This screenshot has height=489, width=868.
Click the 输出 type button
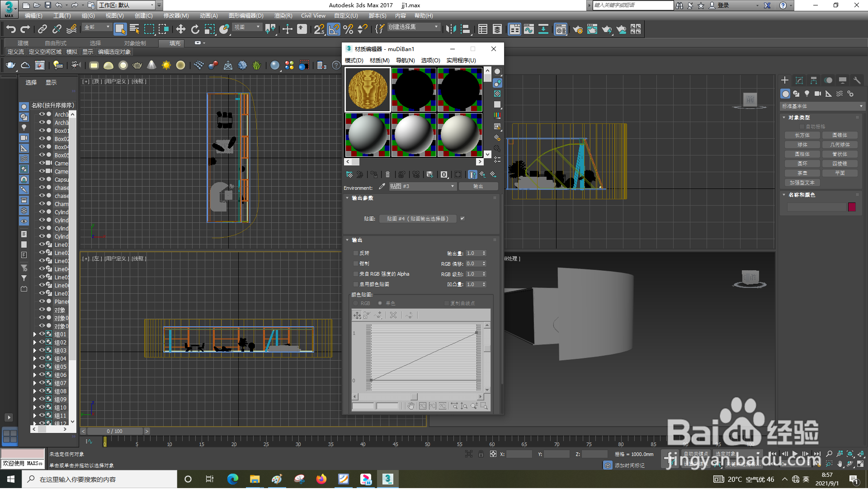[478, 186]
